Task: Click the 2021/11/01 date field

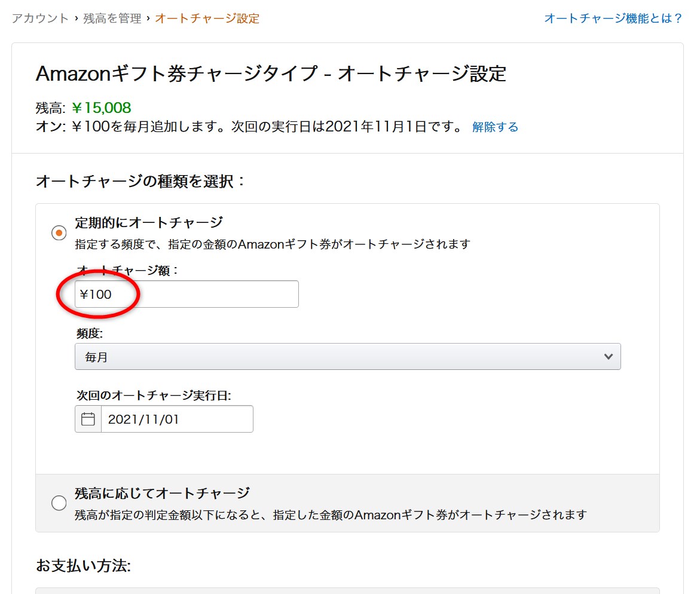Action: click(x=177, y=419)
